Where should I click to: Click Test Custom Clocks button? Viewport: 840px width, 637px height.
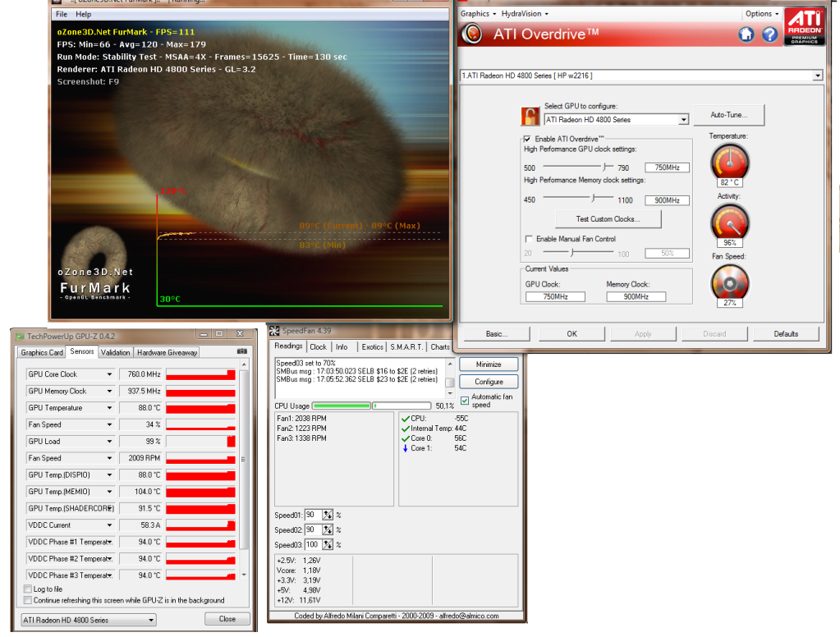[608, 219]
